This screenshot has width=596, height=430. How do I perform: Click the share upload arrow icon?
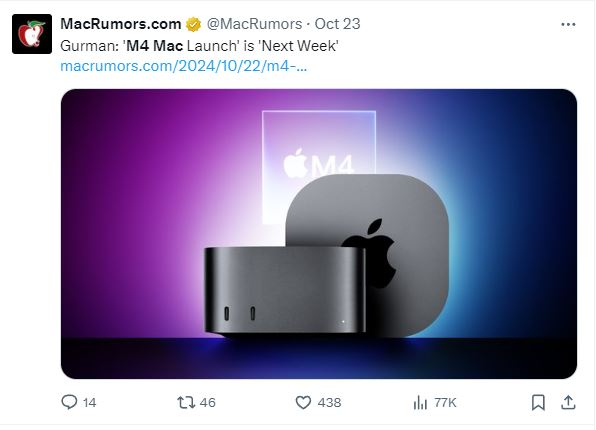click(568, 402)
